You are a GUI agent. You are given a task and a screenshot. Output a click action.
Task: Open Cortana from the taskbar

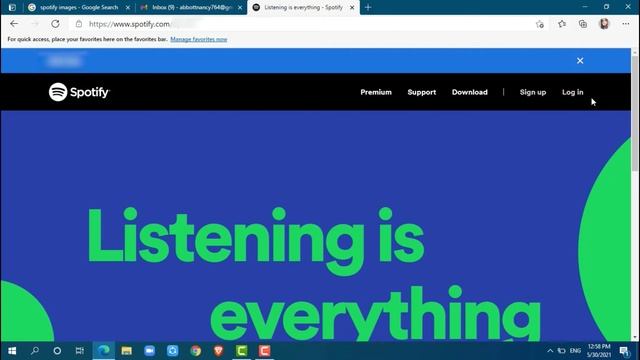pyautogui.click(x=57, y=351)
